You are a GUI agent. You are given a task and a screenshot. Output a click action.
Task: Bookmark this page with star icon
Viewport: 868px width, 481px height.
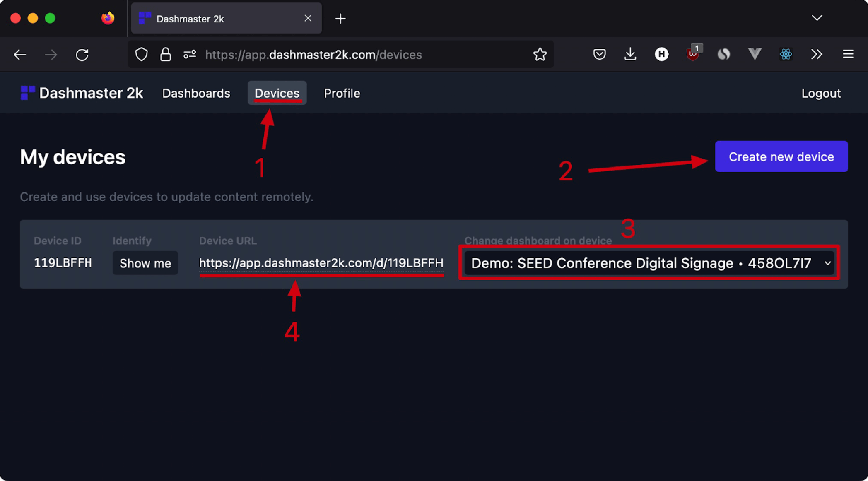tap(540, 54)
